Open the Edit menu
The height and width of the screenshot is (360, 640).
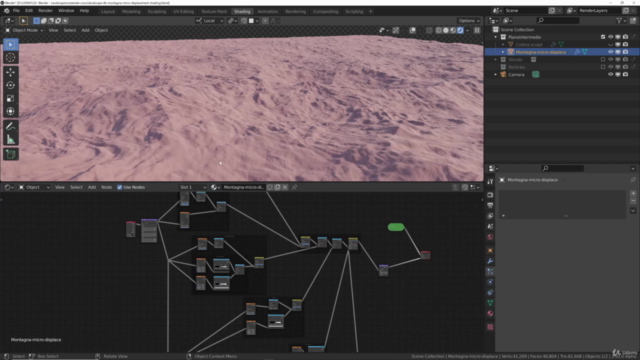(x=29, y=11)
